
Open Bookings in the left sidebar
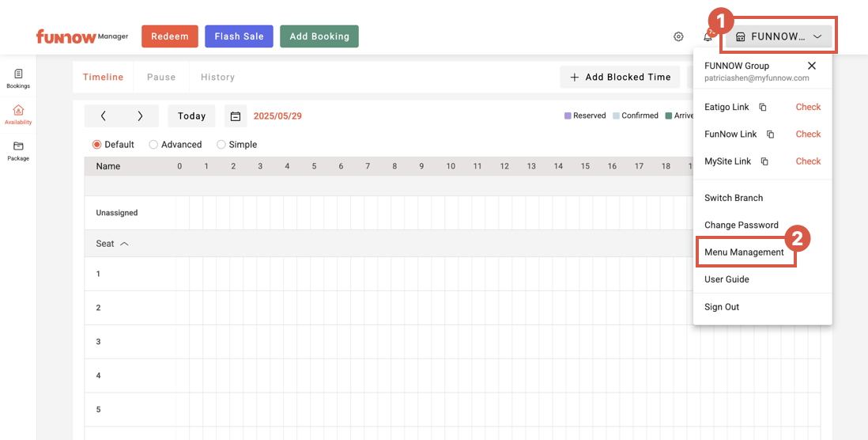click(x=17, y=78)
